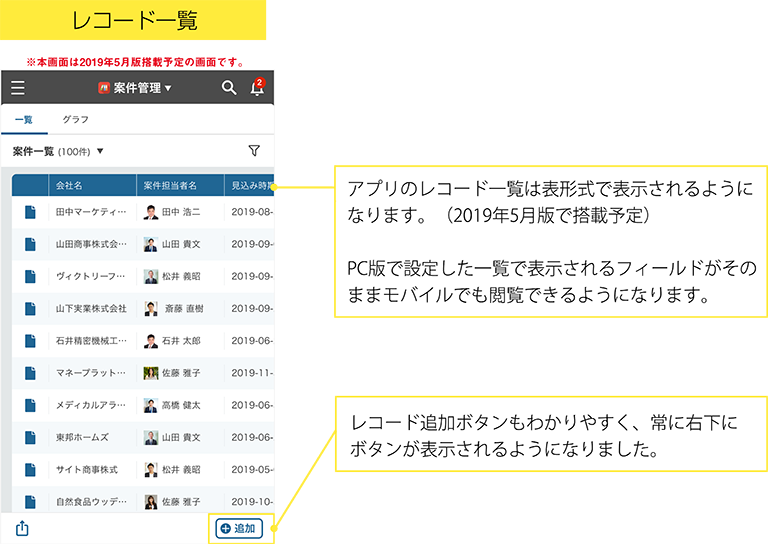The image size is (768, 544).
Task: Click date cell 2019-10-
Action: coord(249,500)
